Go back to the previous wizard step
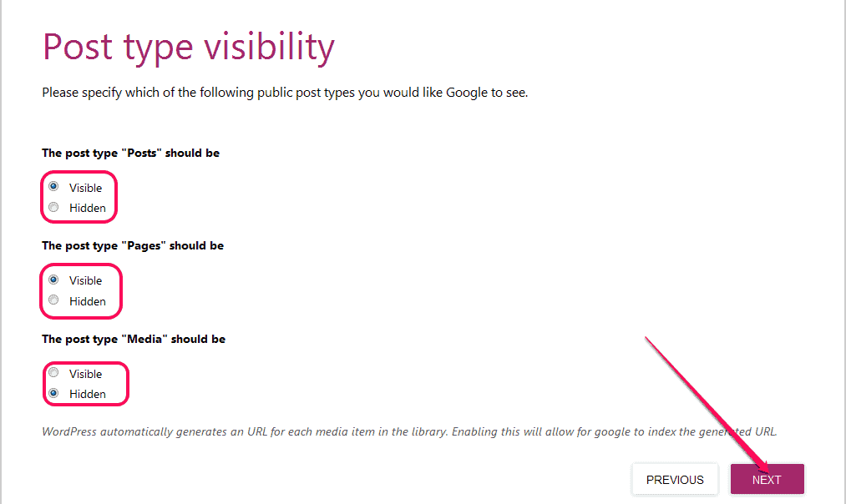This screenshot has height=504, width=846. [x=674, y=479]
